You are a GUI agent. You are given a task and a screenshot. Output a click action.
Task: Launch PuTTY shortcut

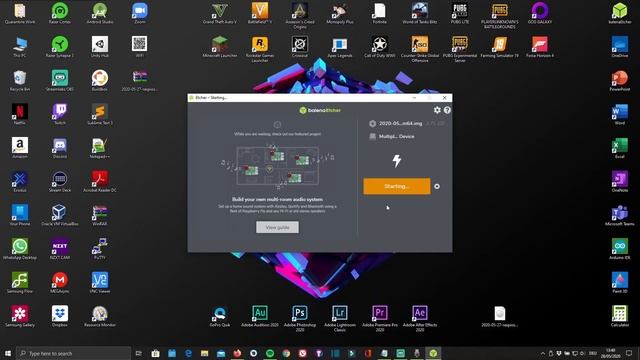(100, 249)
